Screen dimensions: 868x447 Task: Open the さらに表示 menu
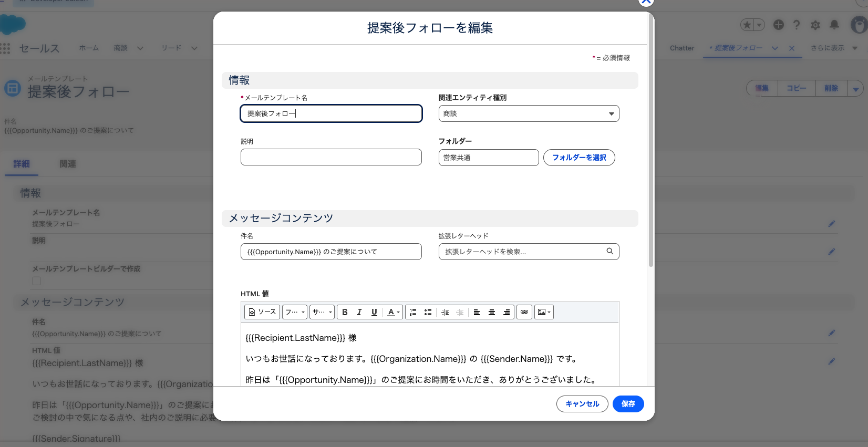(x=834, y=48)
